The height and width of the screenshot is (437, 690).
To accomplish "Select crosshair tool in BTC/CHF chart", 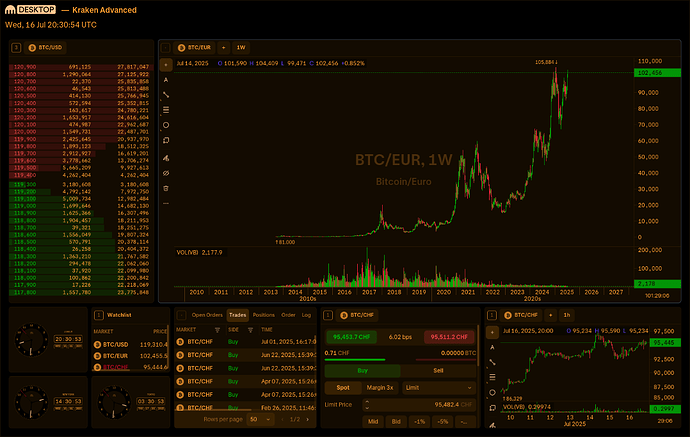I will click(x=492, y=333).
